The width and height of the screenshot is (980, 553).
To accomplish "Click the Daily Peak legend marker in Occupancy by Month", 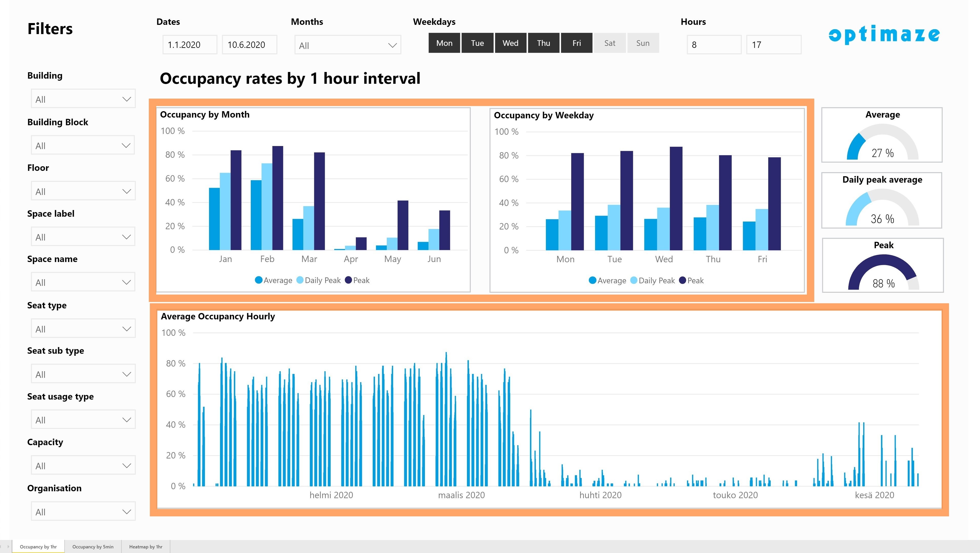I will point(300,280).
